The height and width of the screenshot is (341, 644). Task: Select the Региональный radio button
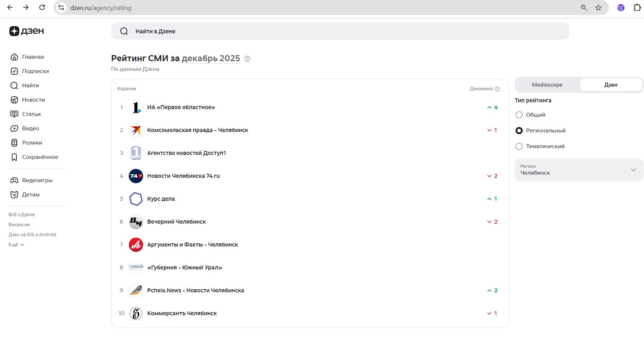tap(519, 131)
